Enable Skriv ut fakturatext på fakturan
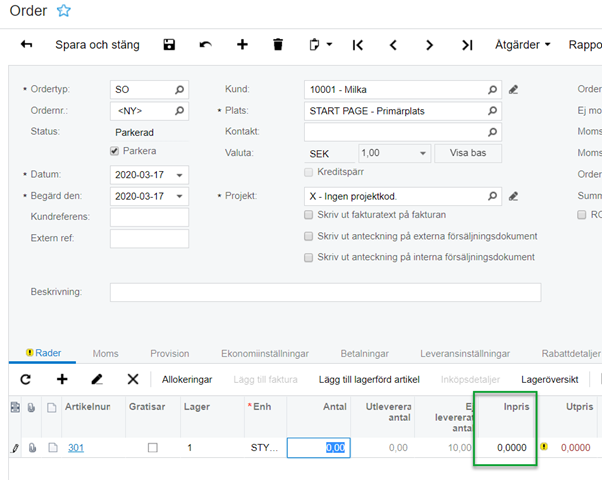Image resolution: width=602 pixels, height=480 pixels. click(x=309, y=215)
